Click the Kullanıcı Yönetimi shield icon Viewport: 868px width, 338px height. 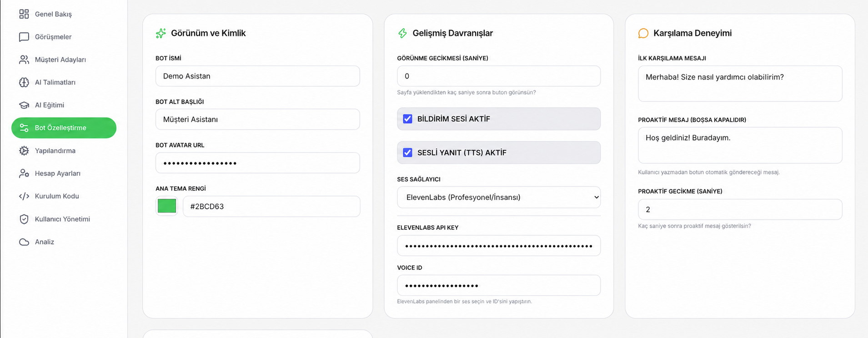click(x=24, y=219)
